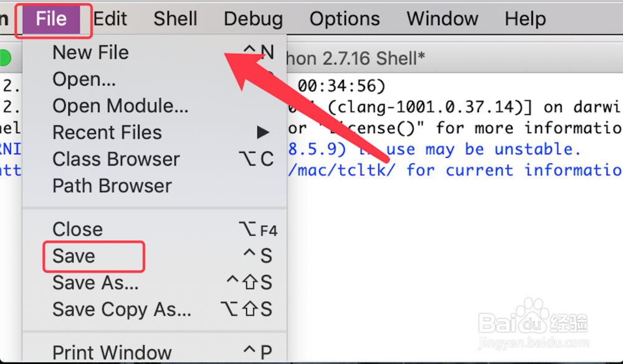The height and width of the screenshot is (364, 623).
Task: Select Save As... menu entry
Action: [x=155, y=282]
